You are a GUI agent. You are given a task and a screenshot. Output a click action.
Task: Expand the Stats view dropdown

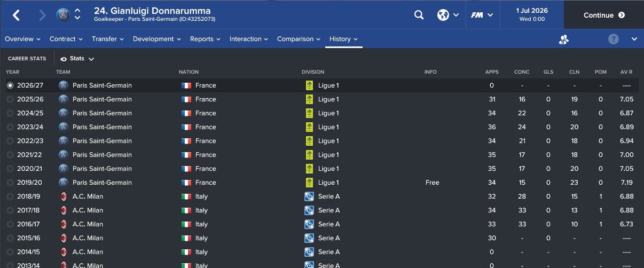click(77, 59)
